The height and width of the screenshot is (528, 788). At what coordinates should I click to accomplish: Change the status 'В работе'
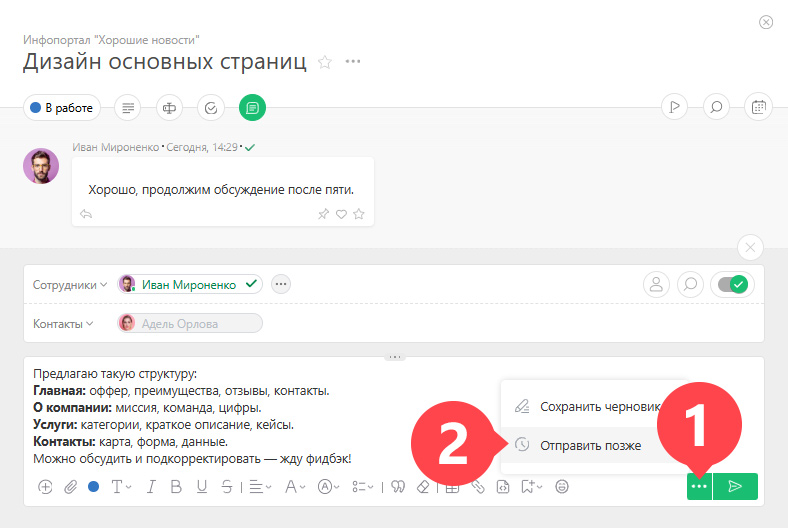pyautogui.click(x=62, y=108)
